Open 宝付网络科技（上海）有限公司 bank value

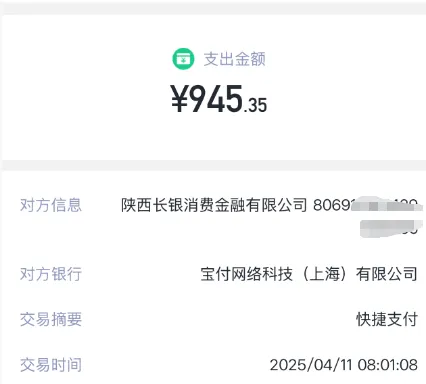309,274
